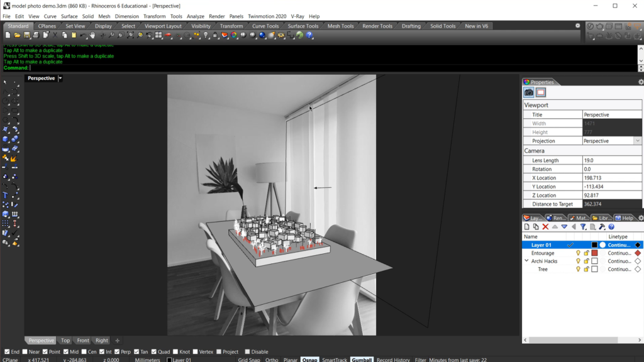The image size is (644, 362).
Task: Click inside the Command input line
Action: 63,67
